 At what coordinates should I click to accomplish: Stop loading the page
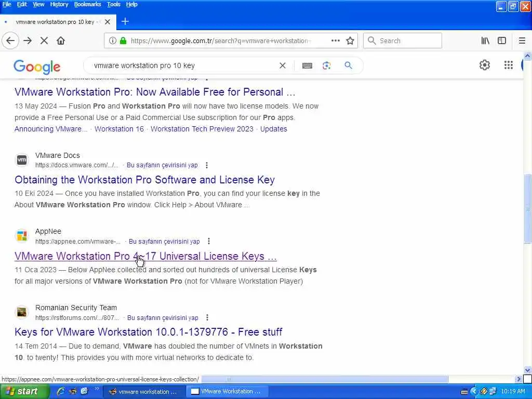pyautogui.click(x=44, y=41)
